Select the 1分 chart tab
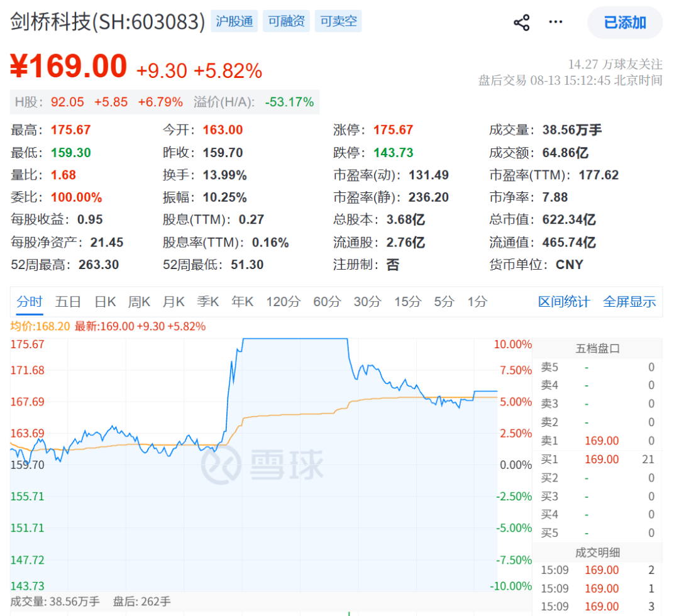The image size is (679, 616). click(x=477, y=302)
